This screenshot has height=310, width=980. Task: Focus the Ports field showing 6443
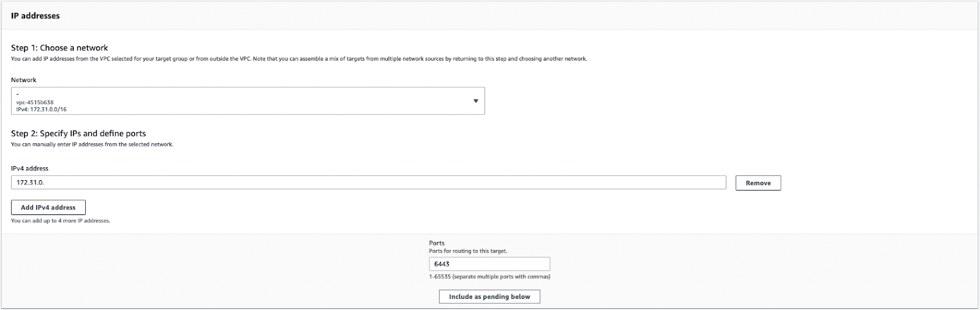pos(489,264)
